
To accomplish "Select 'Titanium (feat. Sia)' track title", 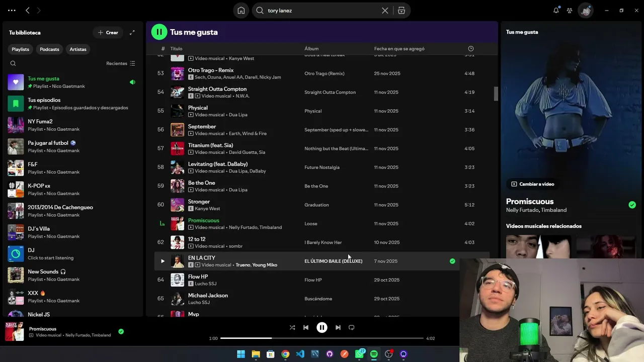I will point(210,145).
